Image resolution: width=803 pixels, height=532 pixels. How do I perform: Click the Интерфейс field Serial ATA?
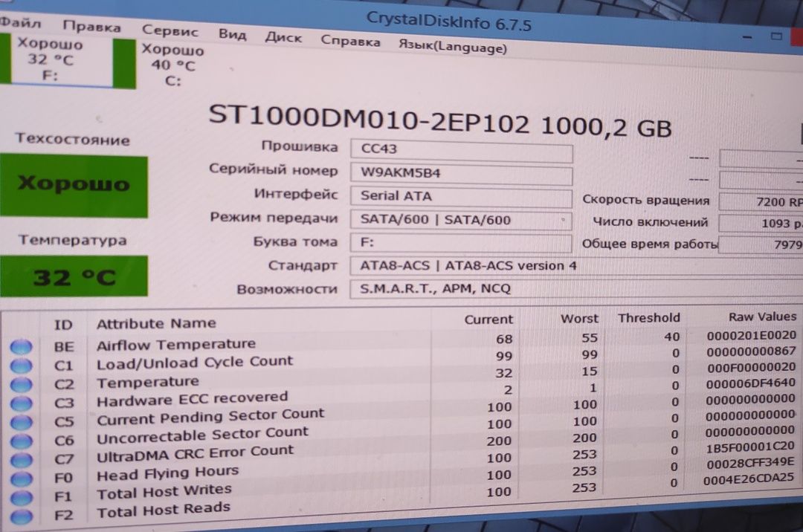tap(462, 196)
